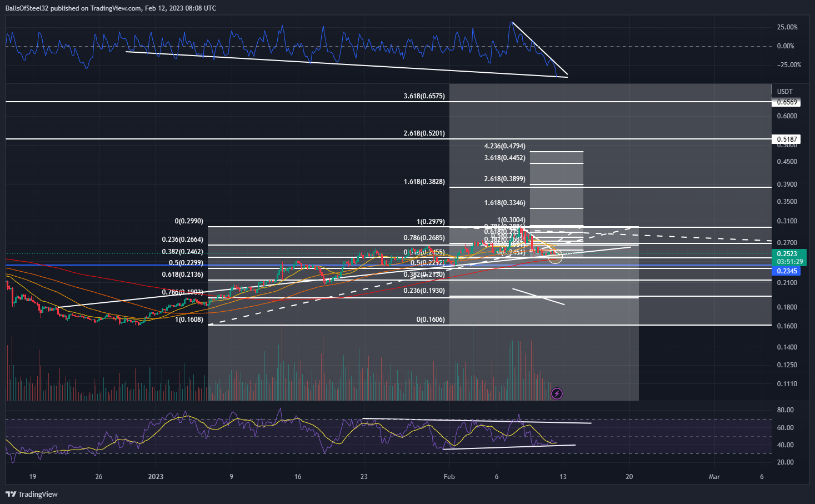Click the 0.236(0.1930) Fibonacci level label
This screenshot has height=504, width=815.
coord(424,291)
